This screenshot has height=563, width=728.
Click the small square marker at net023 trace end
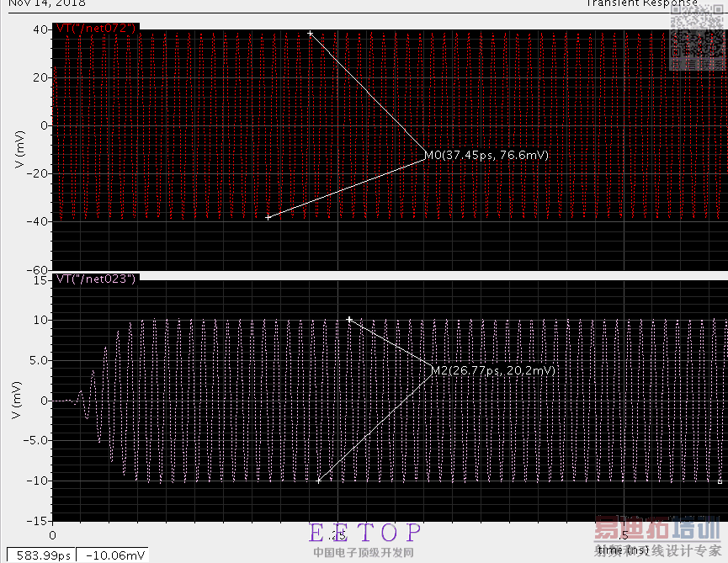pyautogui.click(x=720, y=481)
